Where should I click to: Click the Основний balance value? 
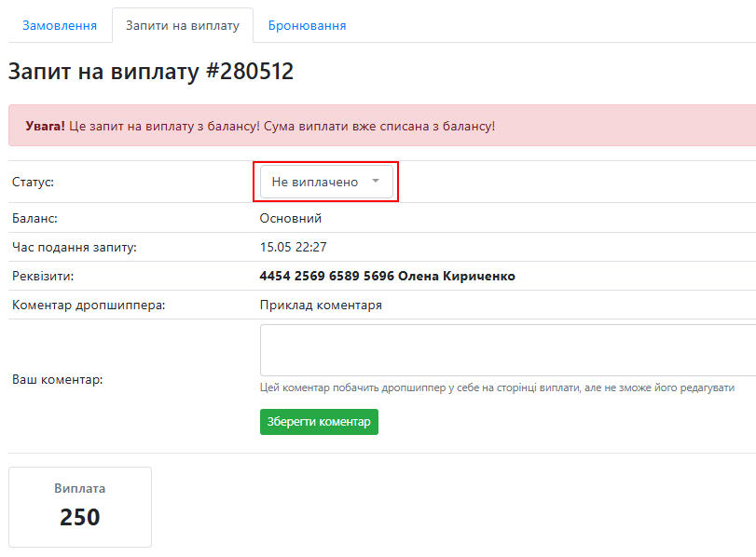pyautogui.click(x=291, y=218)
